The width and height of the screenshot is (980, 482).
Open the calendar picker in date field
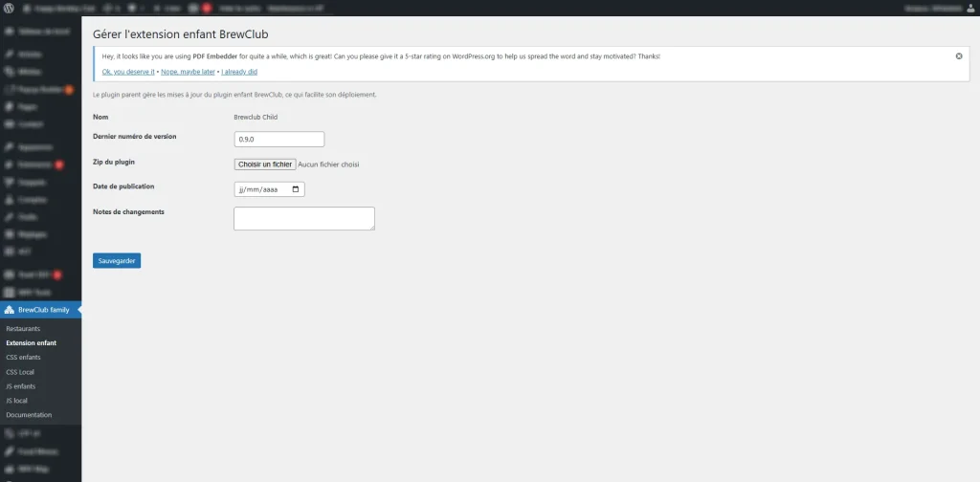point(296,189)
